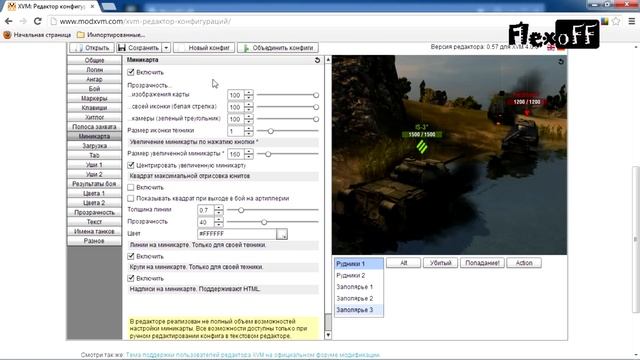
Task: Toggle Включить under Круги на миникарте
Action: click(131, 278)
